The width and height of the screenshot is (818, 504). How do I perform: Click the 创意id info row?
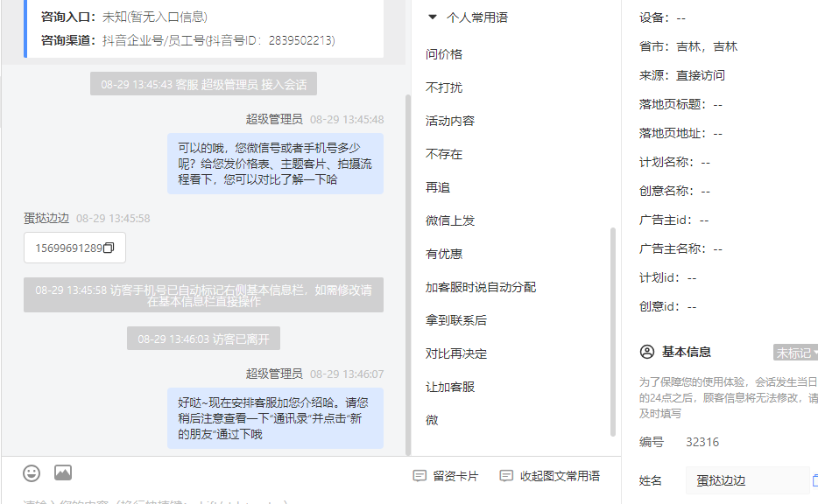(667, 306)
